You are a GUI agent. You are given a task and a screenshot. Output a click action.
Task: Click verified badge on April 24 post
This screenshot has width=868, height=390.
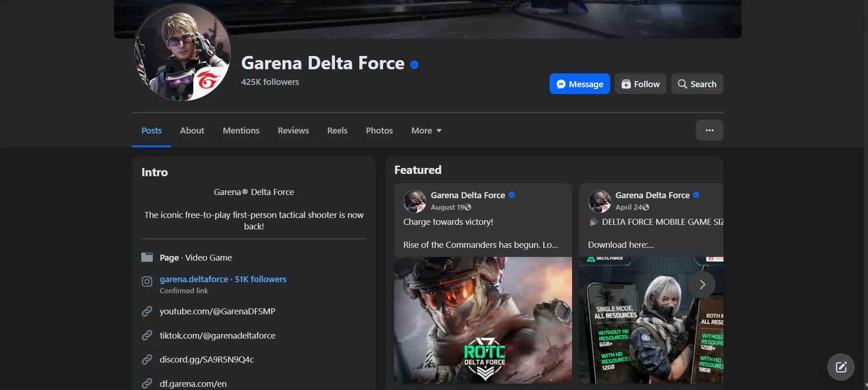(x=696, y=195)
